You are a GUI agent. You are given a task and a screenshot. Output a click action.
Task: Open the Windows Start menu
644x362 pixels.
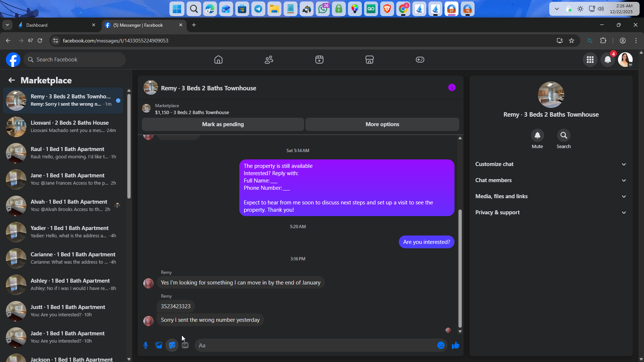(x=177, y=9)
